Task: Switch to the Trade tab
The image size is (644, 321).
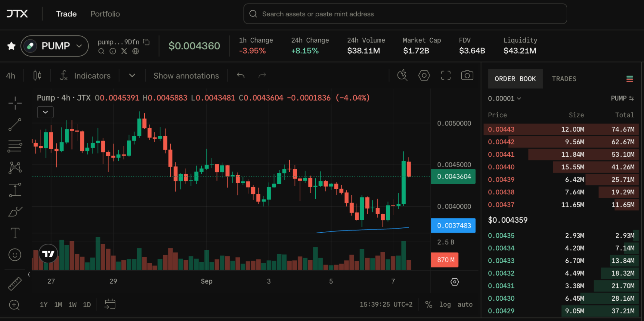Action: (x=66, y=14)
